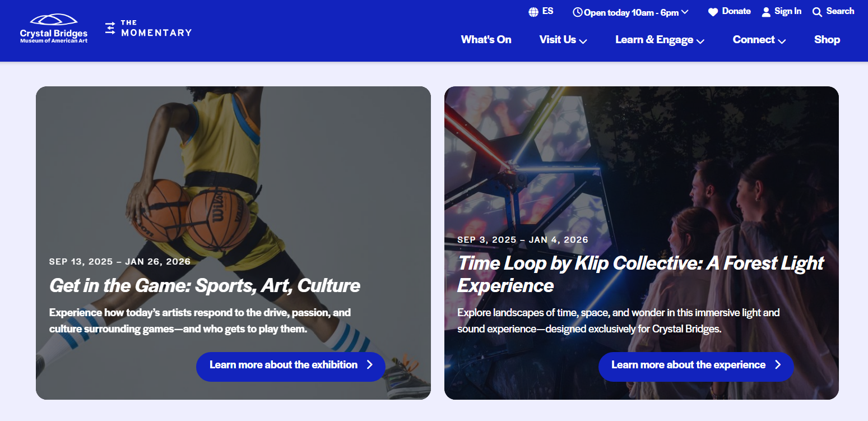Image resolution: width=868 pixels, height=421 pixels.
Task: Click the magnifying glass Search icon
Action: pos(817,12)
